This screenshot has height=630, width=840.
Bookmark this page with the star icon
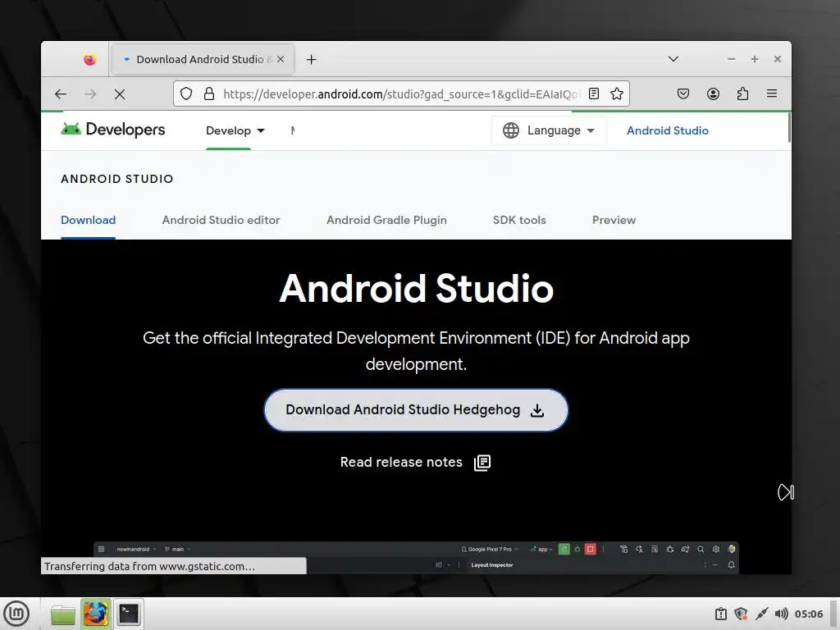pyautogui.click(x=617, y=94)
